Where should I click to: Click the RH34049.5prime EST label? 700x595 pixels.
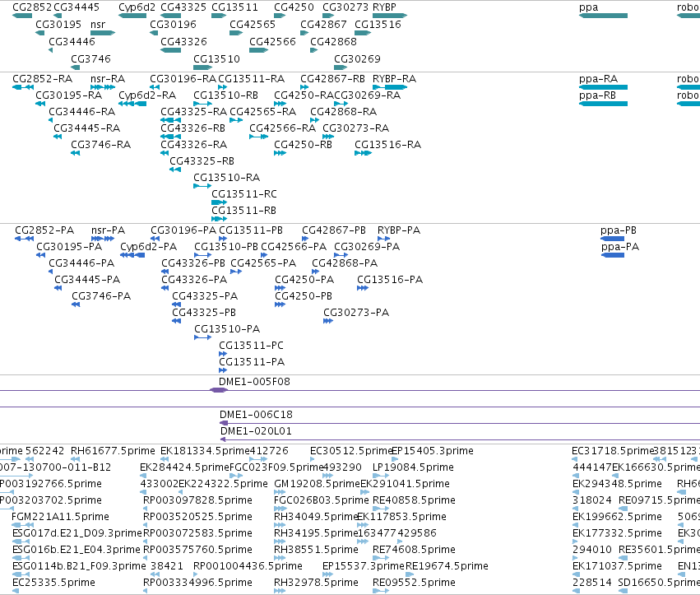tap(316, 517)
